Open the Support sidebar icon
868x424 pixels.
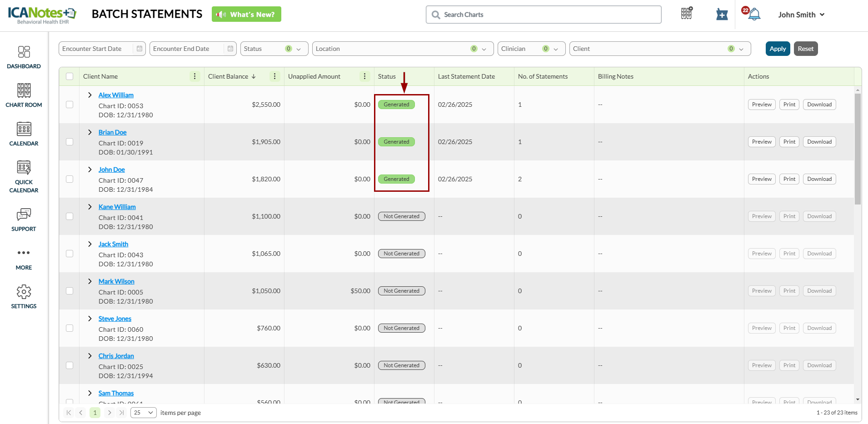click(24, 220)
